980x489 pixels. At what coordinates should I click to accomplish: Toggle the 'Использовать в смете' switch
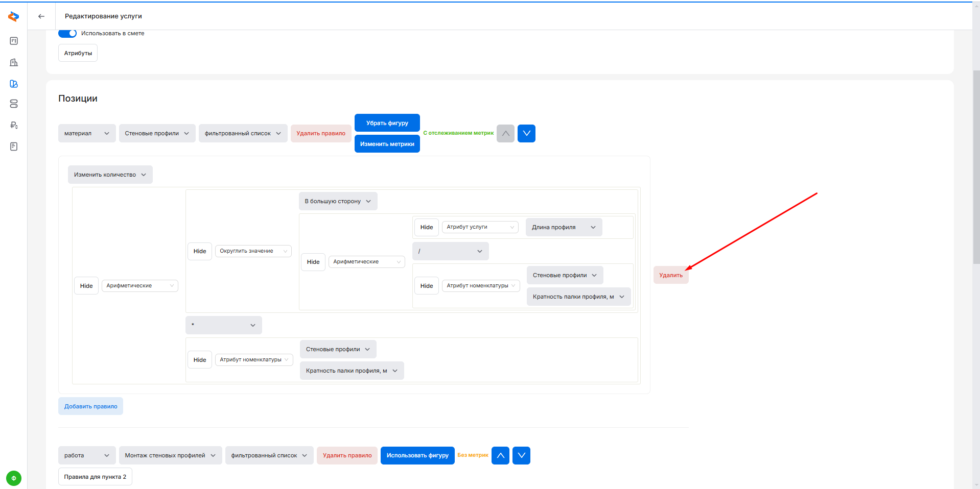tap(67, 33)
